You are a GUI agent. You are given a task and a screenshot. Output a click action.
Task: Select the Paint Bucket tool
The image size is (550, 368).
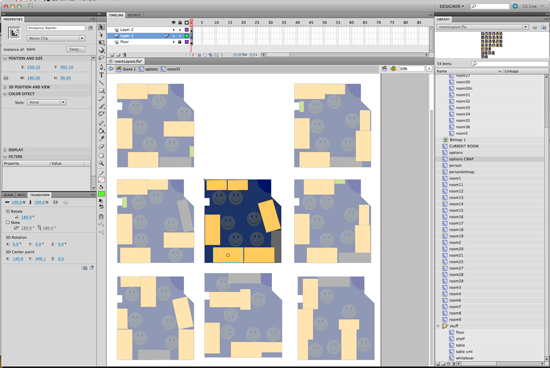pyautogui.click(x=101, y=131)
